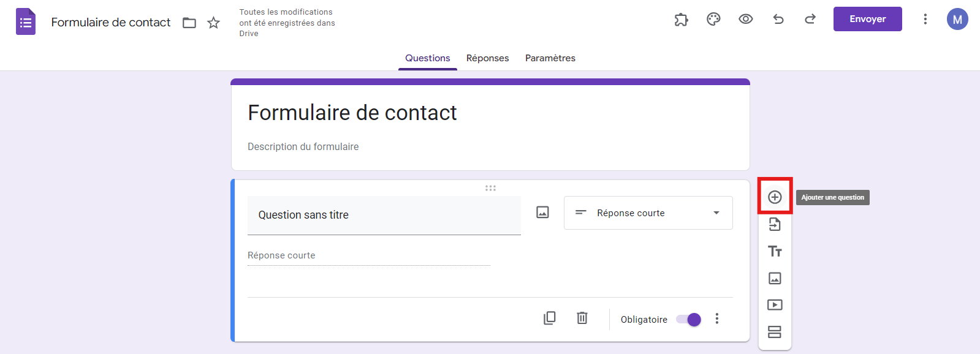Click the import questions icon
This screenshot has width=980, height=354.
point(775,224)
